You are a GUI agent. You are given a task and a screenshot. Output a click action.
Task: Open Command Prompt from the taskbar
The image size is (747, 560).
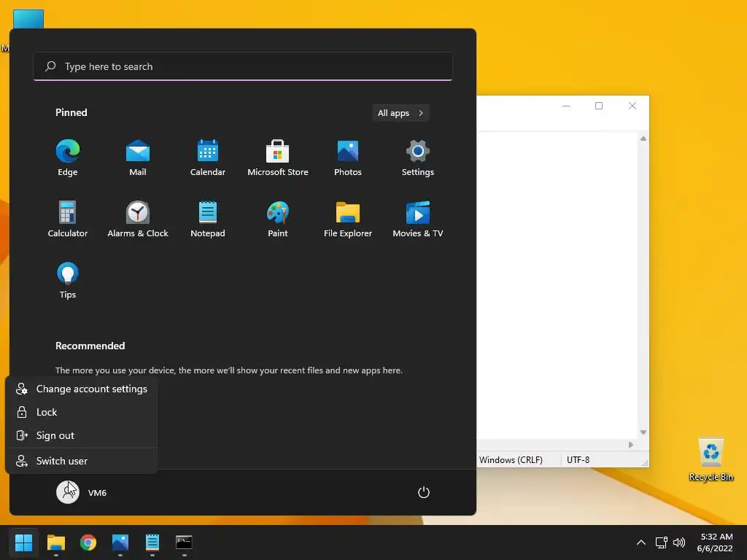[184, 542]
